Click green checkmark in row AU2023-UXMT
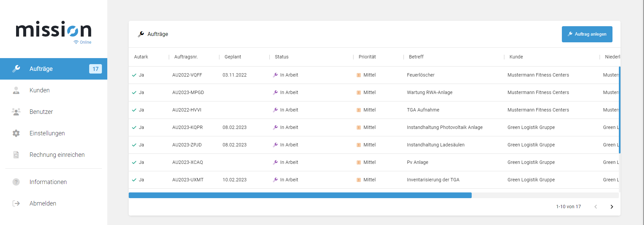The image size is (644, 225). tap(134, 180)
